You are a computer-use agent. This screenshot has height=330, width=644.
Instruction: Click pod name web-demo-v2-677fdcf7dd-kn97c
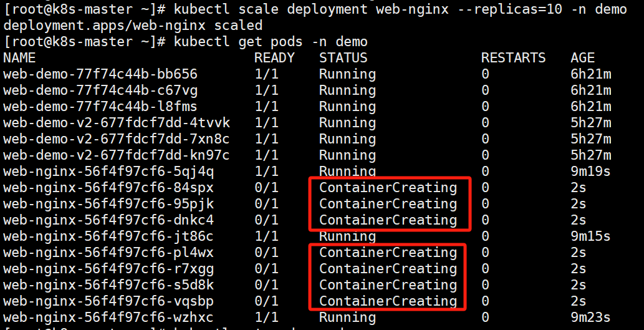pyautogui.click(x=117, y=155)
